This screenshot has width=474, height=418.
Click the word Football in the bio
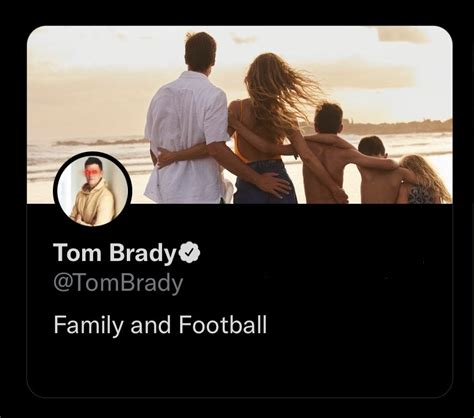[x=223, y=325]
